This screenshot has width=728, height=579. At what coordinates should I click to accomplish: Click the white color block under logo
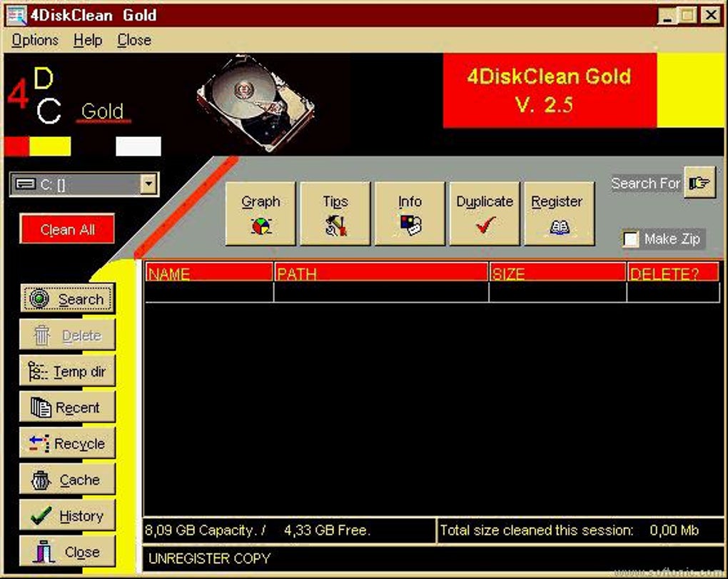pos(138,146)
